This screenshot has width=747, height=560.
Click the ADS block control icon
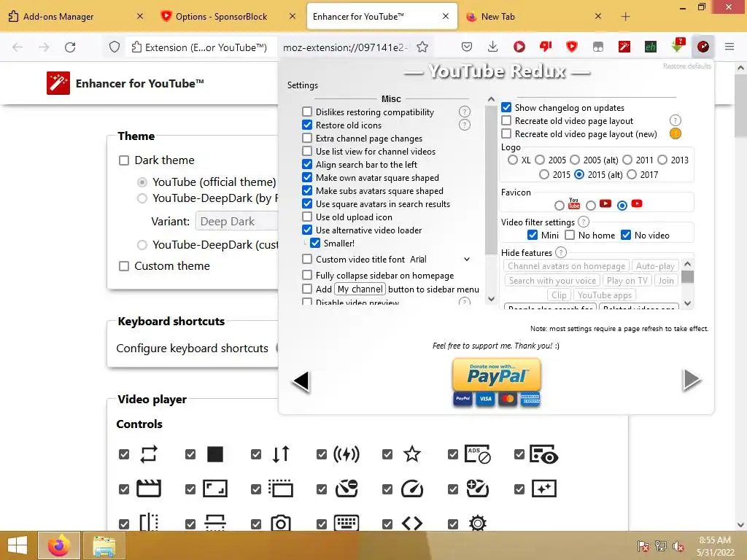pos(477,454)
